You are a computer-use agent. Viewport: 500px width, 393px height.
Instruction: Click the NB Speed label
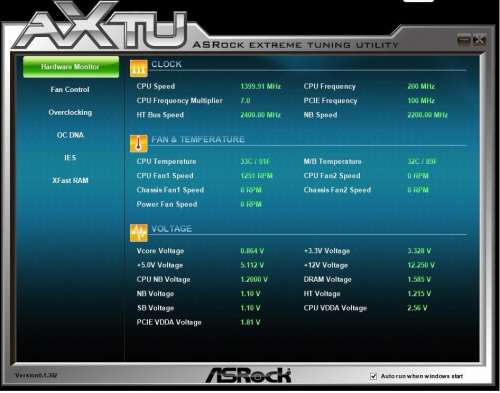tap(320, 115)
